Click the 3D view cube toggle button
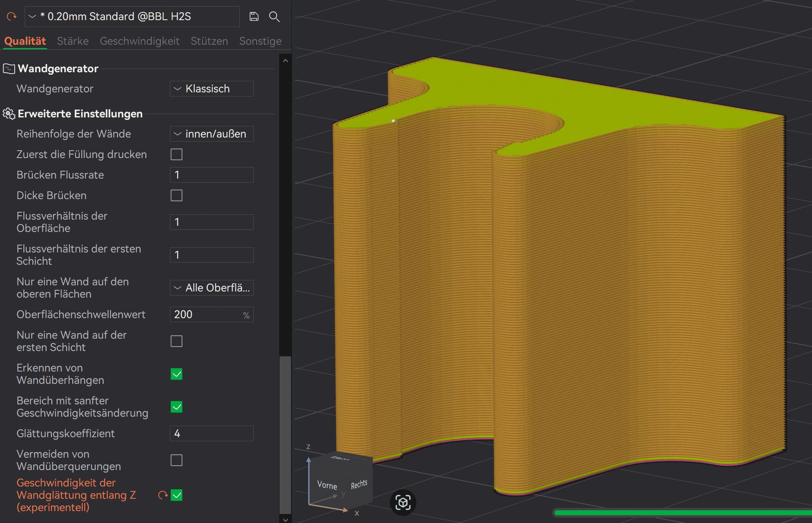This screenshot has width=812, height=523. point(403,502)
